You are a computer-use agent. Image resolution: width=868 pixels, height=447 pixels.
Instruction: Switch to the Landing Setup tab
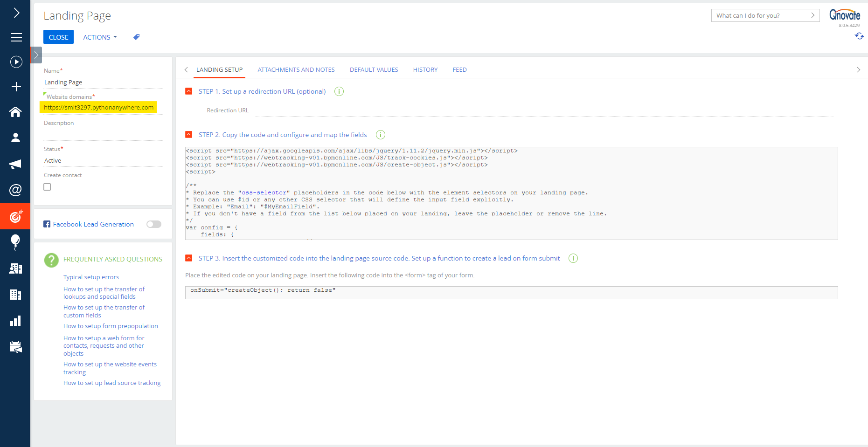[x=219, y=70]
